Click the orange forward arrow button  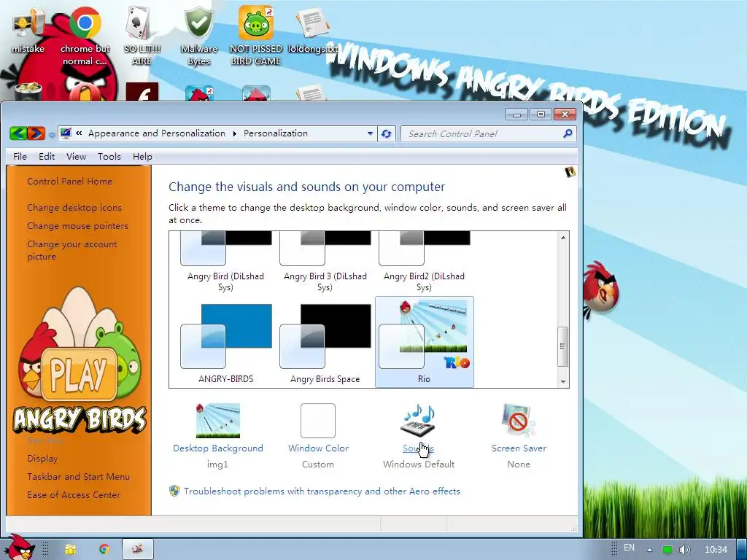click(x=36, y=133)
